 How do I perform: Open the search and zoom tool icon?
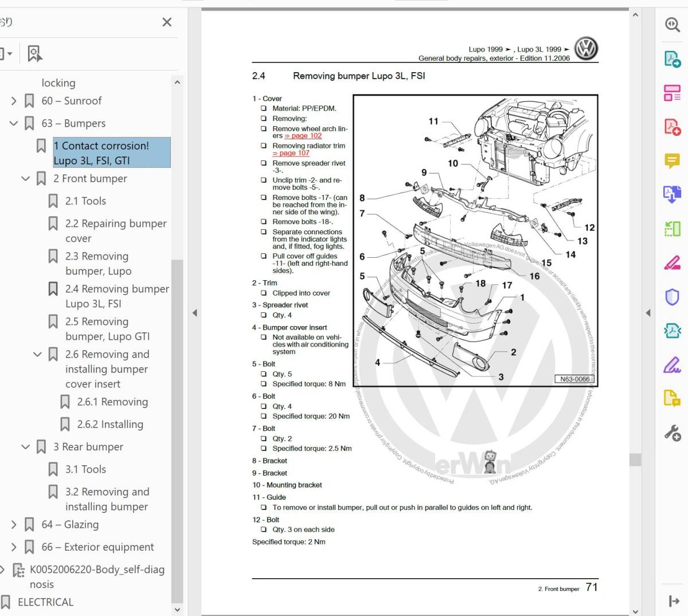click(672, 24)
